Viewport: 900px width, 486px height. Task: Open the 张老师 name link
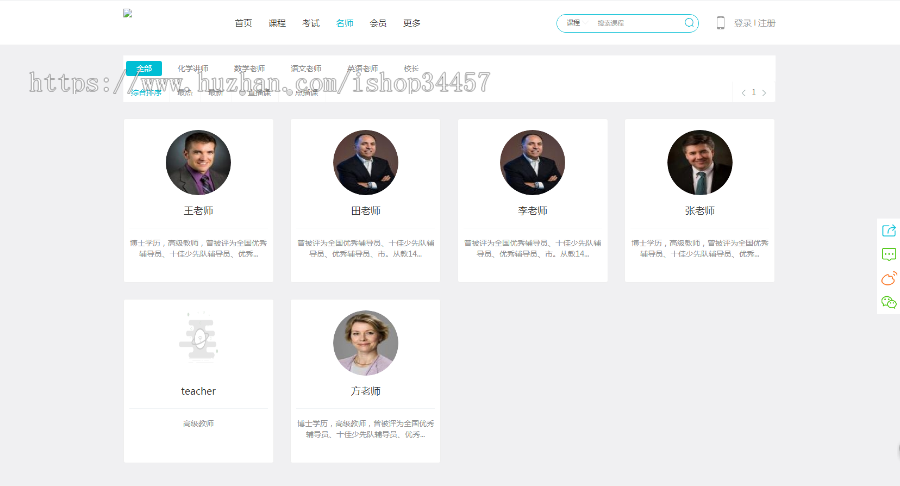coord(700,211)
